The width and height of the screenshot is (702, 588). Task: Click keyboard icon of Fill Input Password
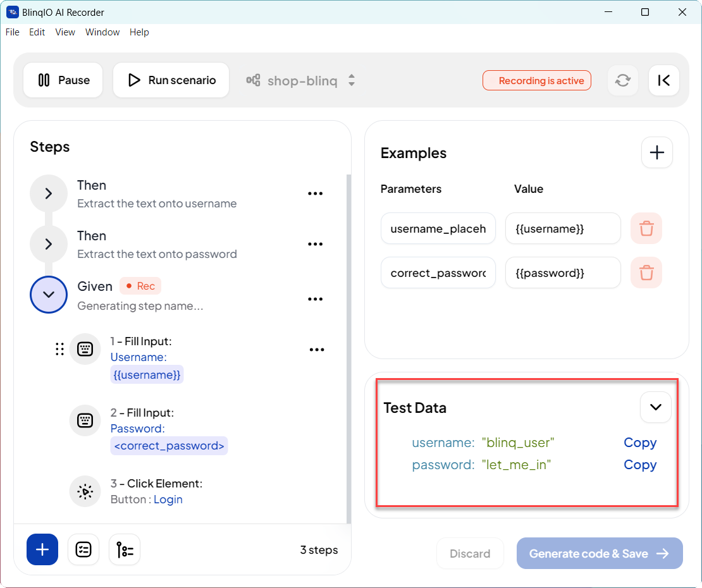(x=85, y=420)
